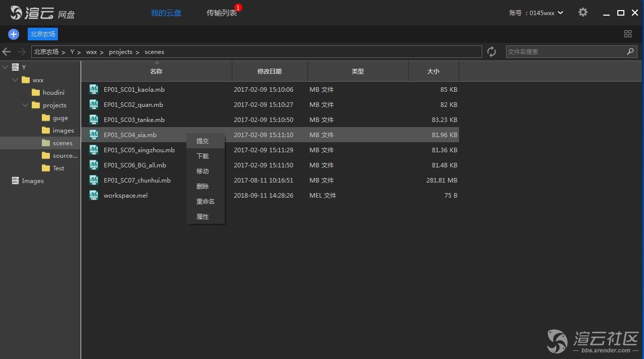Viewport: 644px width, 359px height.
Task: Choose 提交 from the context menu
Action: pyautogui.click(x=203, y=141)
